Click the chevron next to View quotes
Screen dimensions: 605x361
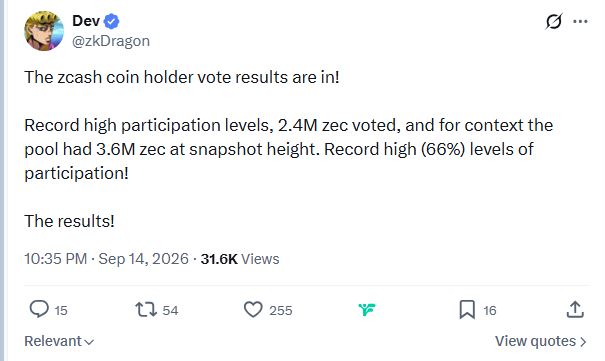(583, 342)
